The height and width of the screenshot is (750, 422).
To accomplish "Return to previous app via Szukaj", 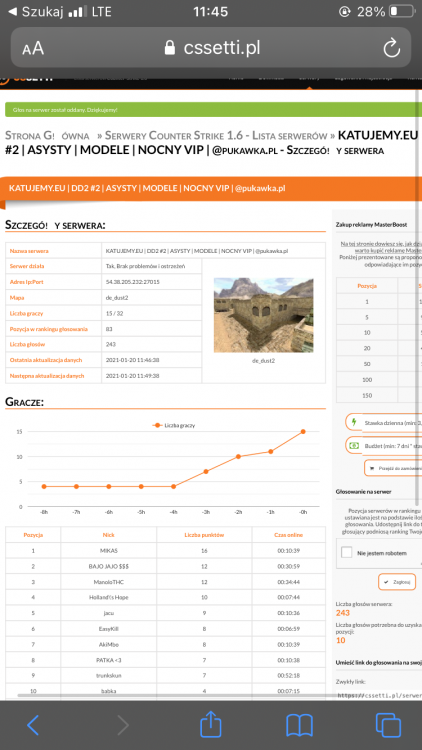I will pyautogui.click(x=37, y=12).
